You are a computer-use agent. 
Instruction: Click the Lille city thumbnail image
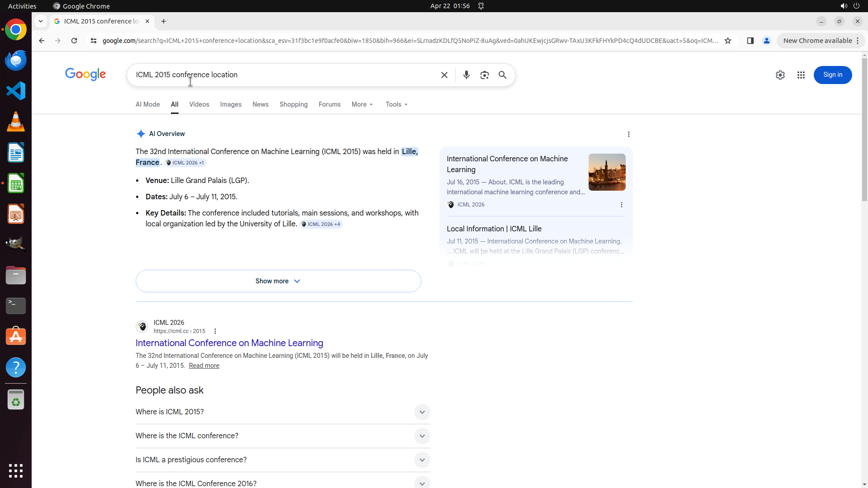tap(607, 172)
